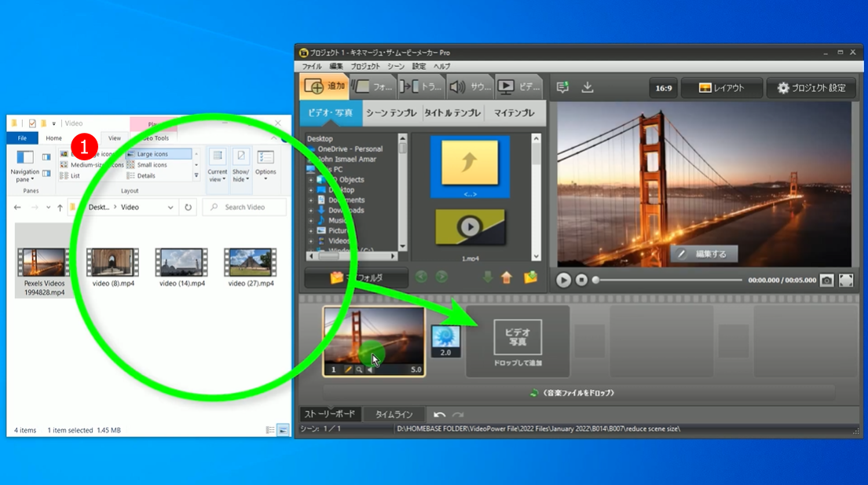Image resolution: width=868 pixels, height=485 pixels.
Task: Click the undo arrow icon
Action: (x=440, y=414)
